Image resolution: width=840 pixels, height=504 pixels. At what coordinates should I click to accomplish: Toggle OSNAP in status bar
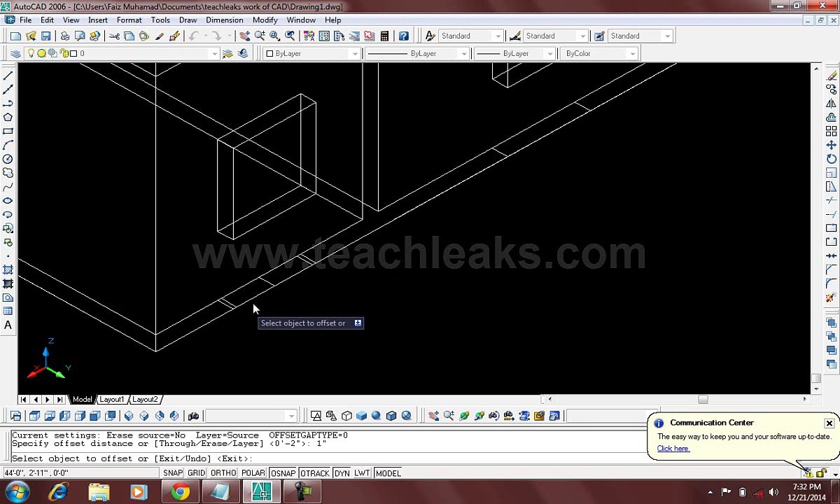(283, 473)
